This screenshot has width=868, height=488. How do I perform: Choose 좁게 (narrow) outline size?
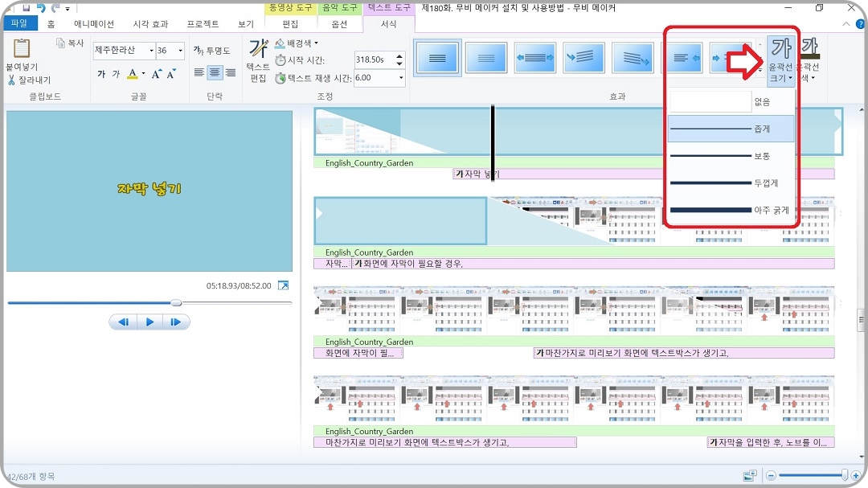tap(731, 129)
